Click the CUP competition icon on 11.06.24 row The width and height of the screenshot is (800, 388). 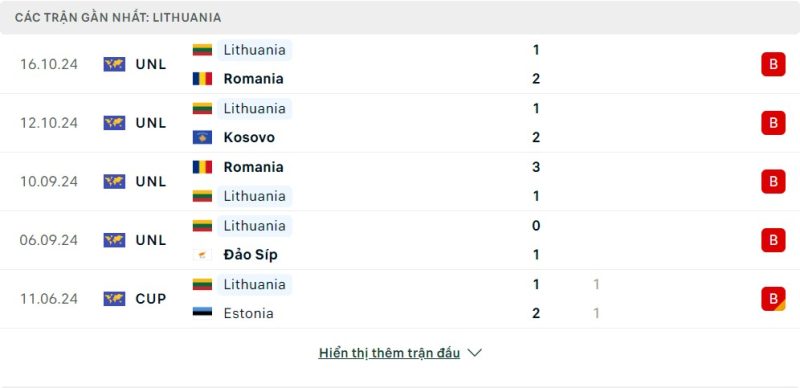pos(114,299)
